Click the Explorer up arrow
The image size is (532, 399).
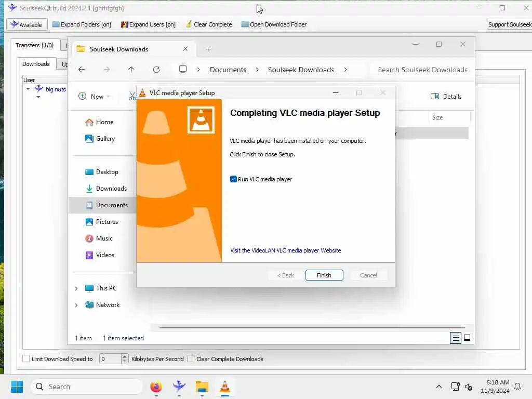point(131,70)
